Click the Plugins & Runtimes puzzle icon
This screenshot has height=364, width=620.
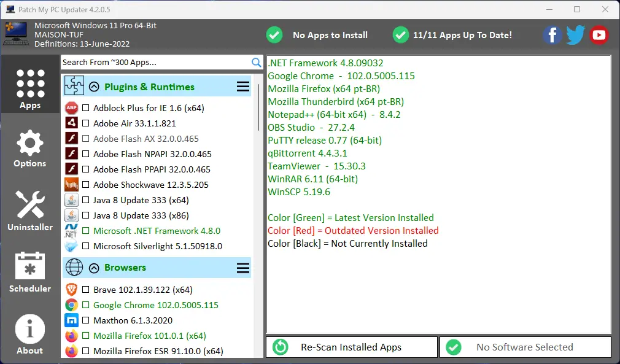(x=74, y=87)
